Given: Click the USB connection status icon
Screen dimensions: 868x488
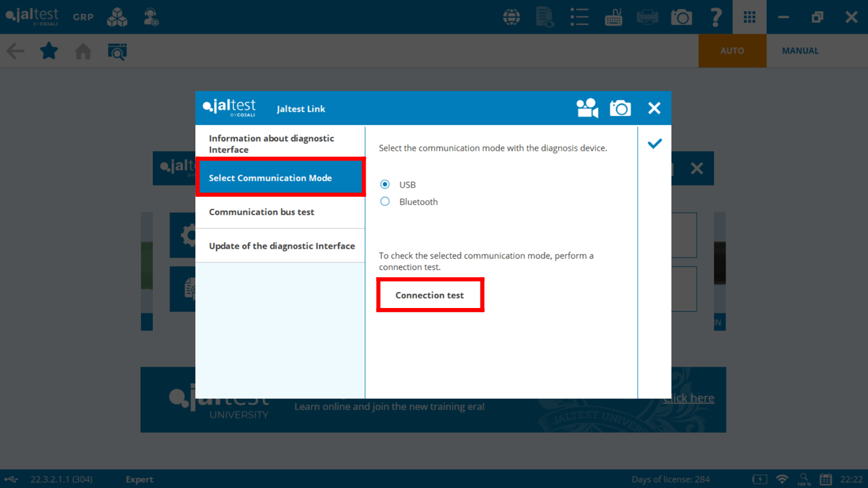Looking at the screenshot, I should [11, 479].
